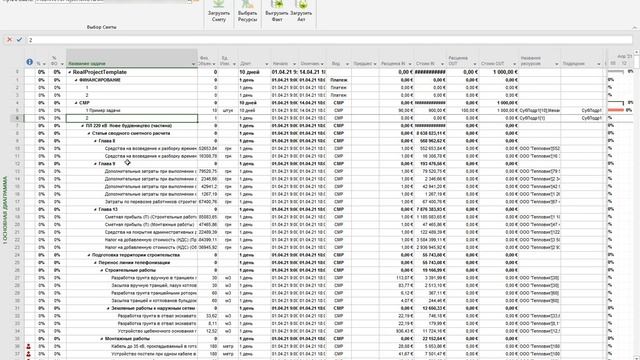Select task 'Кабель до 35 кВ, прокладываемый'

(153, 346)
